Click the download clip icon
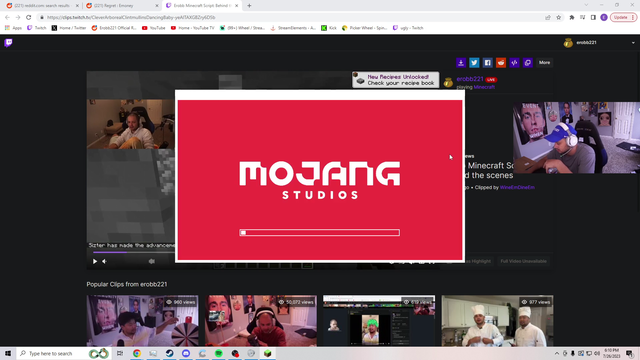Viewport: 640px width, 360px height. click(461, 62)
